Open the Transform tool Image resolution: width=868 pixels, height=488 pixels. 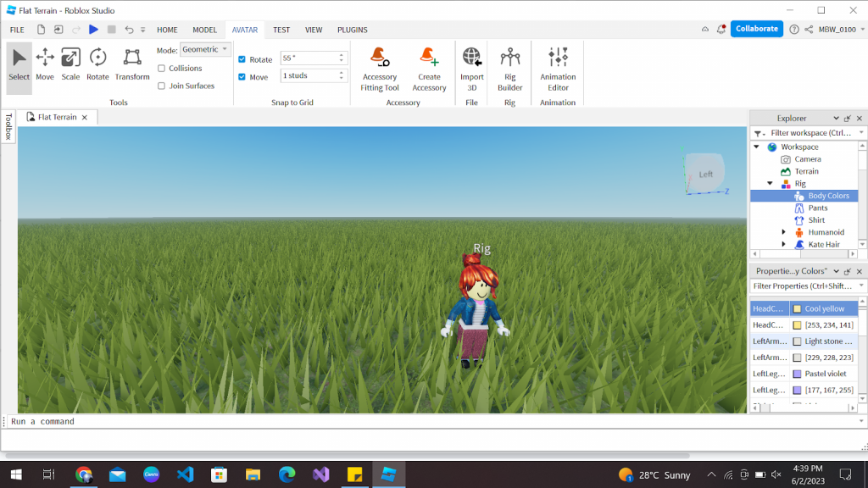point(131,64)
